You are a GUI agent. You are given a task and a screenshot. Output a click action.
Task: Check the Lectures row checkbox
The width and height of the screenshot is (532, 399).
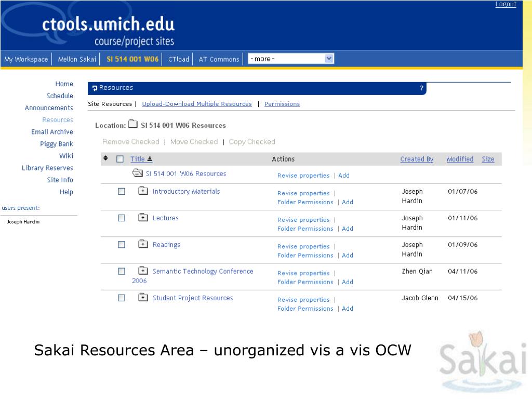tap(122, 218)
